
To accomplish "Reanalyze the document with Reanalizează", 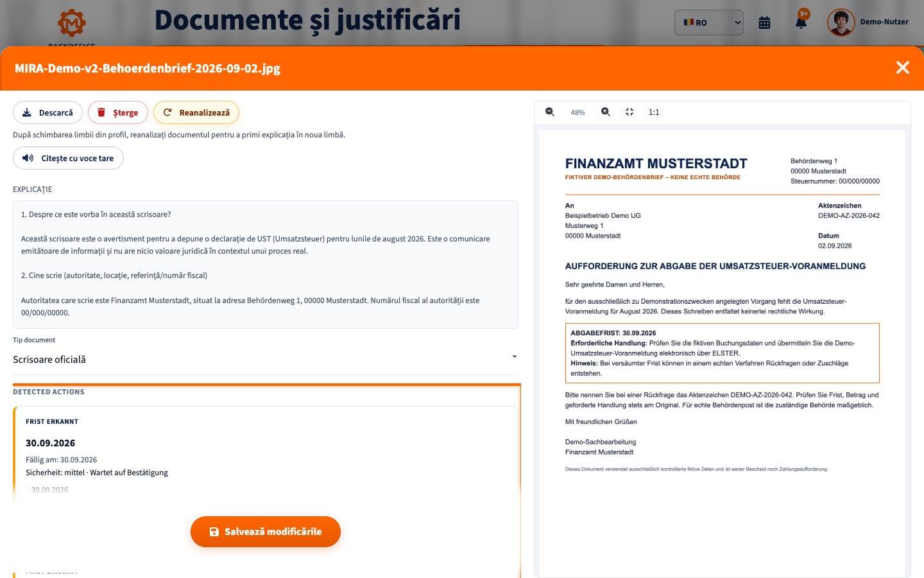I will tap(196, 112).
